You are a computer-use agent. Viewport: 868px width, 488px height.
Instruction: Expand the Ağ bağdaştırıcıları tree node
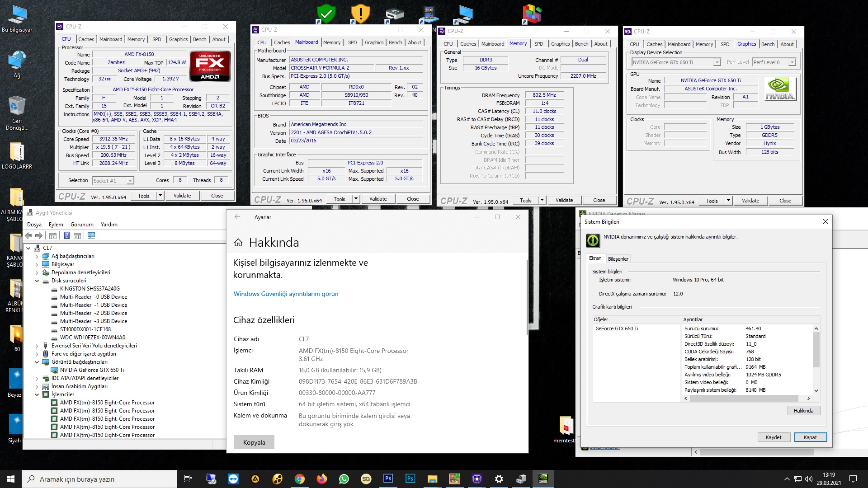pos(37,256)
